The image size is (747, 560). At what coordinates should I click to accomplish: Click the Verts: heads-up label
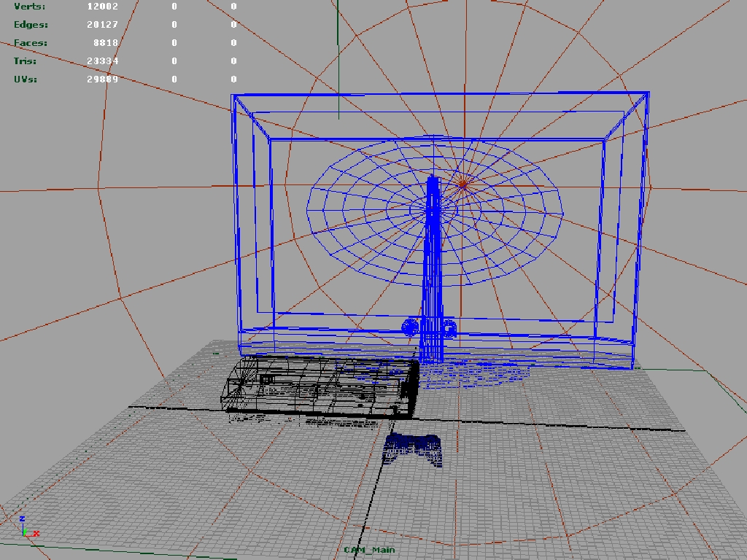tap(29, 6)
